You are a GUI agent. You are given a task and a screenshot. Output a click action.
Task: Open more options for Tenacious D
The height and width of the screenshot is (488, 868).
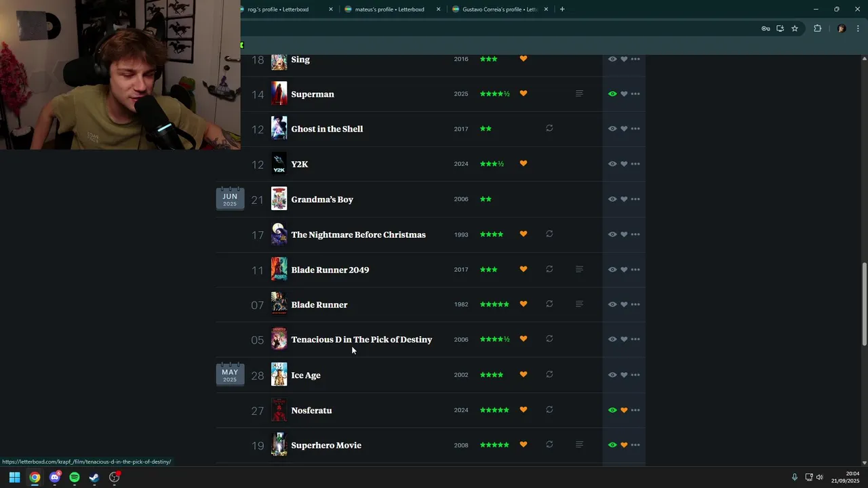point(635,340)
